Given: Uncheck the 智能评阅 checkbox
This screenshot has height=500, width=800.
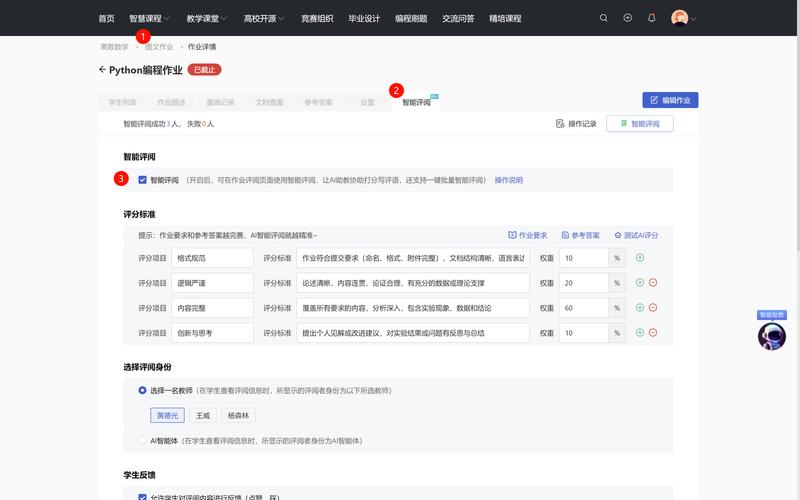Looking at the screenshot, I should click(142, 180).
